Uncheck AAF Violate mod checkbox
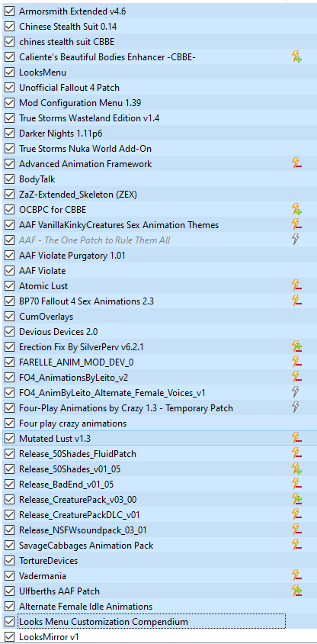 pyautogui.click(x=9, y=271)
